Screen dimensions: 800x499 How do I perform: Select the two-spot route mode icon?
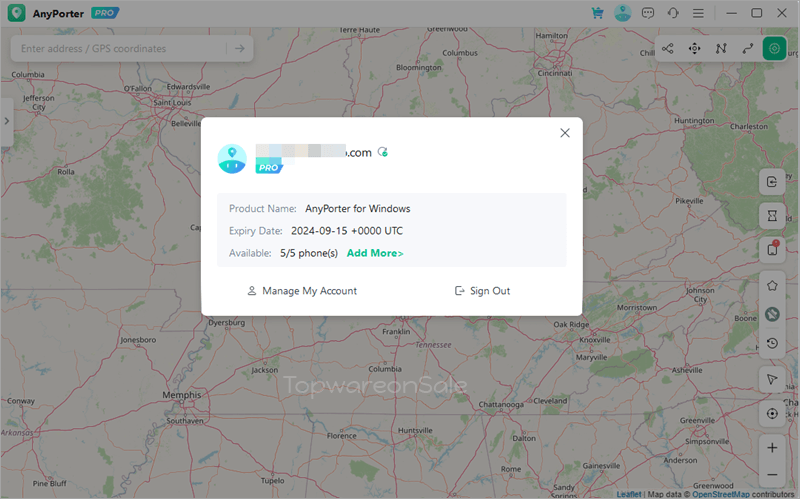[748, 48]
